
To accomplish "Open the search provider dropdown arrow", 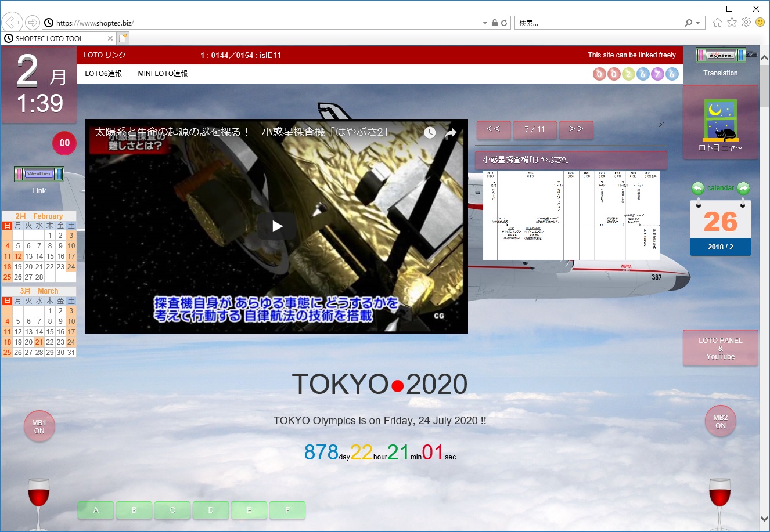I will (x=699, y=23).
